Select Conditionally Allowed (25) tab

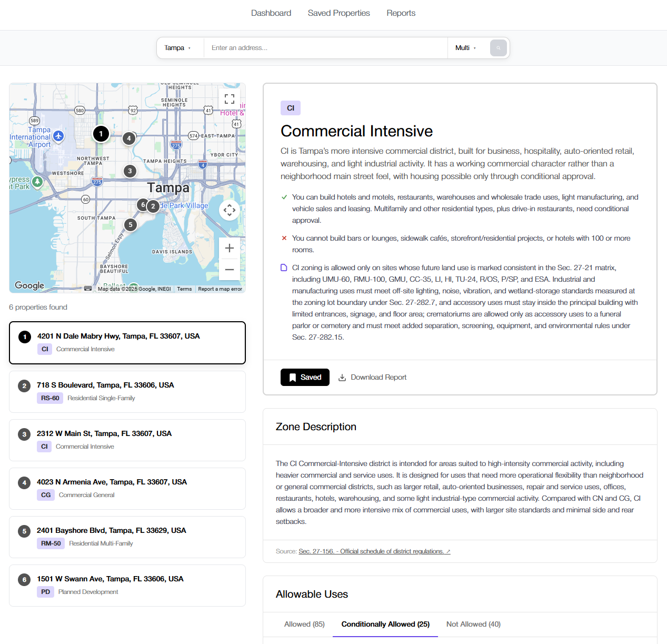(x=385, y=625)
